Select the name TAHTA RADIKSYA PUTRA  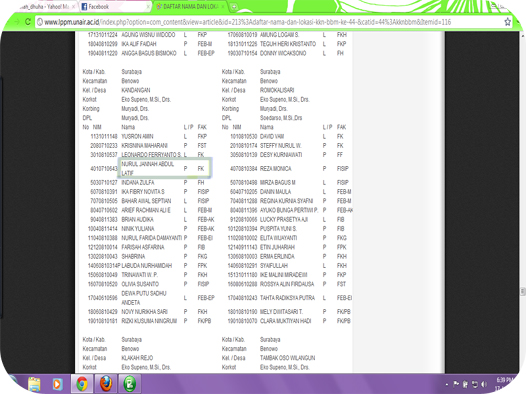coord(287,298)
